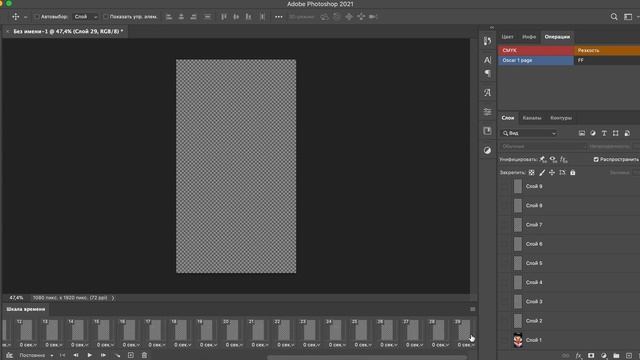640x360 pixels.
Task: Unify layer style icon
Action: tap(564, 159)
